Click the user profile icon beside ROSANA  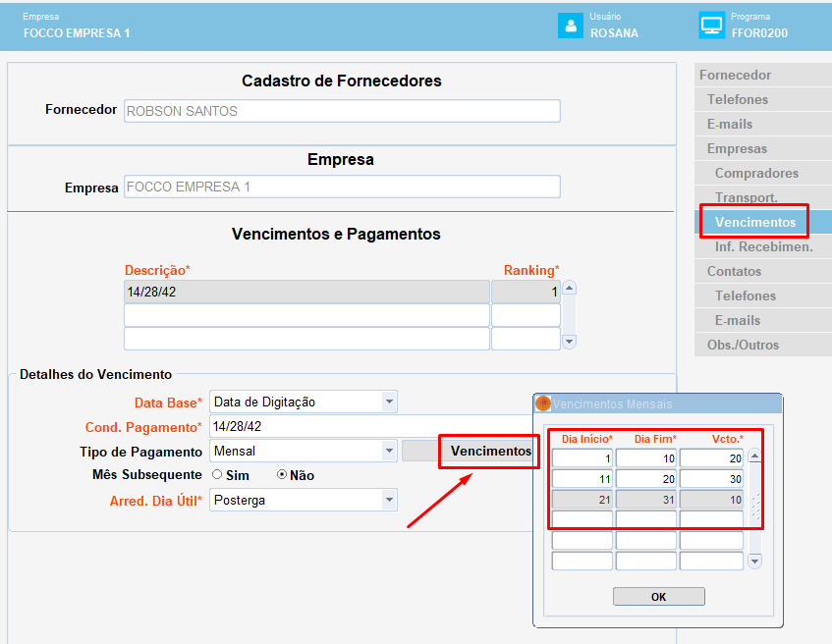pyautogui.click(x=571, y=26)
